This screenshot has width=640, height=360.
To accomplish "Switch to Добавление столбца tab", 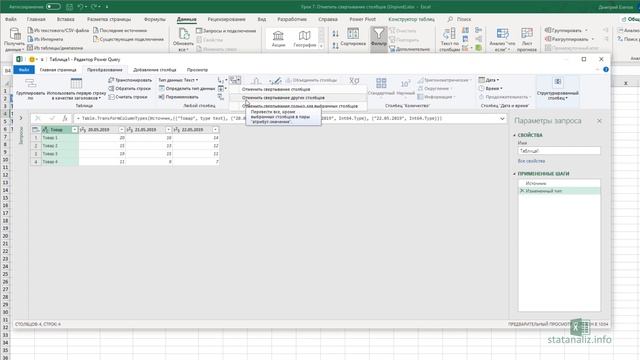I will [x=155, y=70].
